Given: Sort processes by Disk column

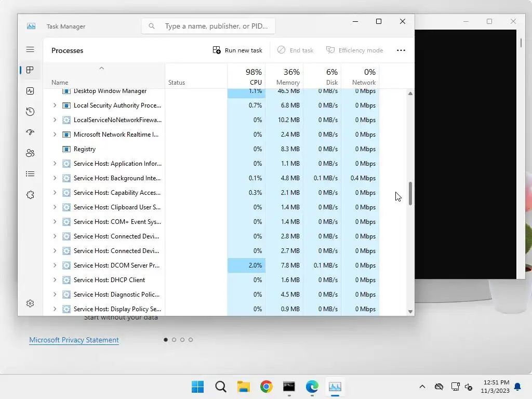Looking at the screenshot, I should [322, 76].
